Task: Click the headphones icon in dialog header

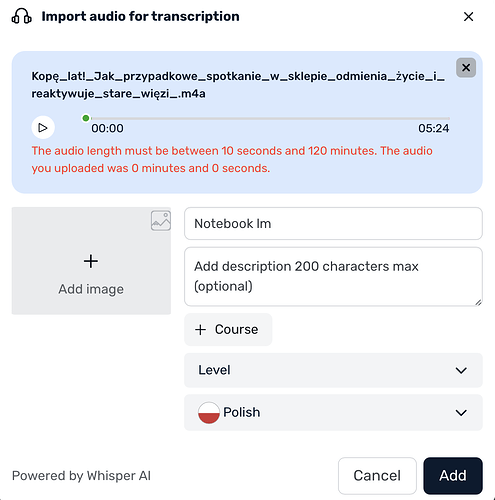Action: click(22, 16)
